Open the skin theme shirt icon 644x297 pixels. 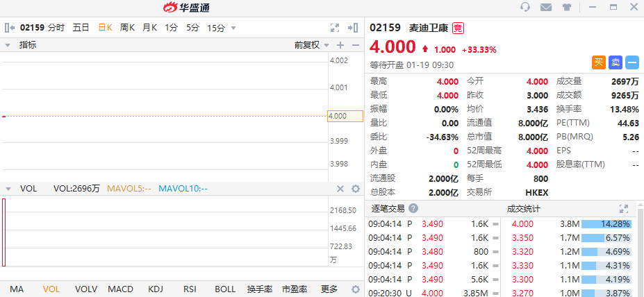[567, 7]
